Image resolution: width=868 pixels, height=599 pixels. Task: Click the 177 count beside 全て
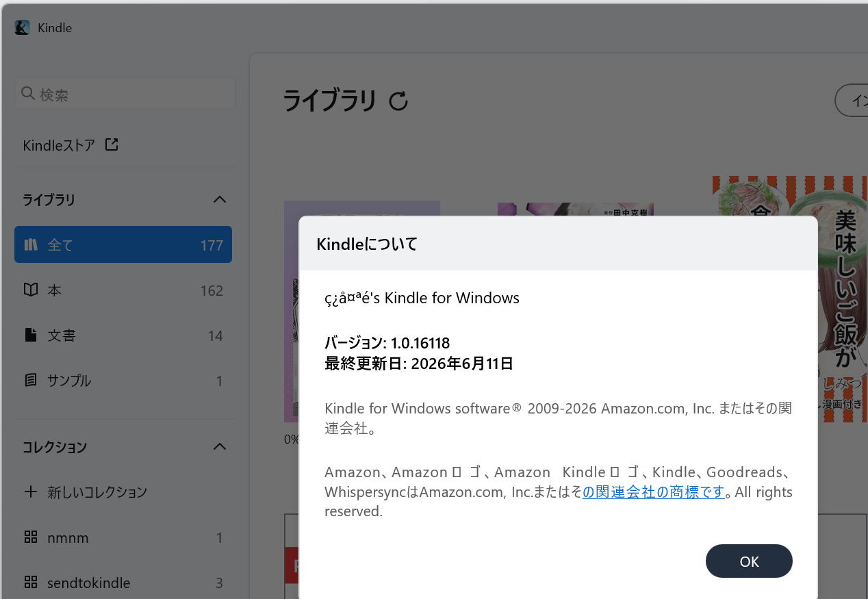click(212, 245)
